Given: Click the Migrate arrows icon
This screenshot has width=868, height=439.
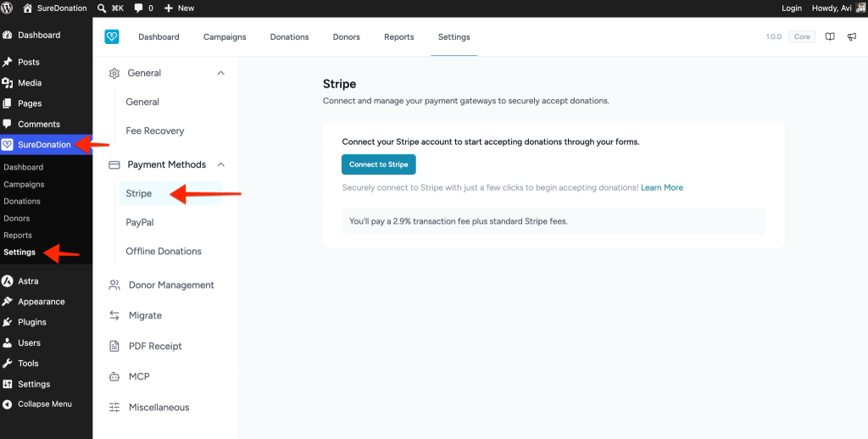Looking at the screenshot, I should coord(114,315).
